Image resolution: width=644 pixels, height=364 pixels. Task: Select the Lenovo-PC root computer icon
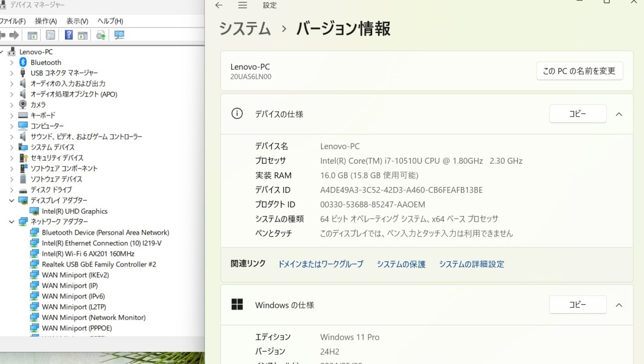point(12,52)
